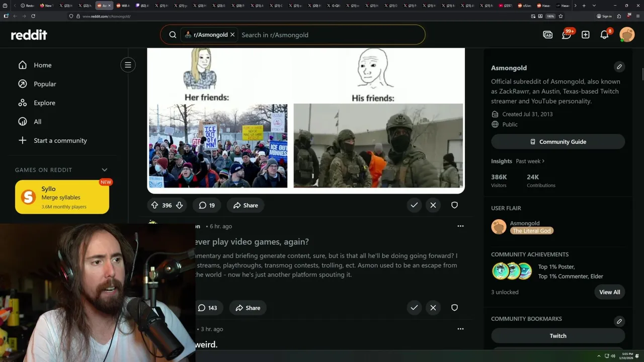Click the browser Back arrow

pyautogui.click(x=15, y=16)
